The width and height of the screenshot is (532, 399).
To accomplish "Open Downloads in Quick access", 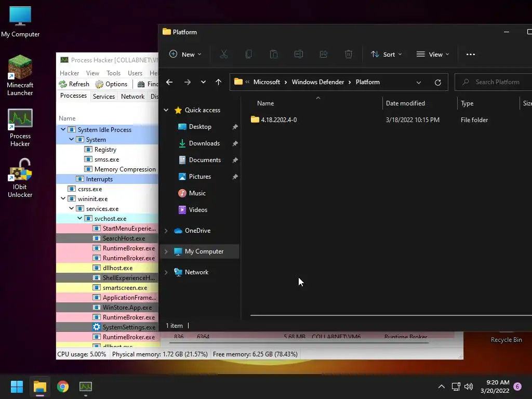I will coord(204,143).
